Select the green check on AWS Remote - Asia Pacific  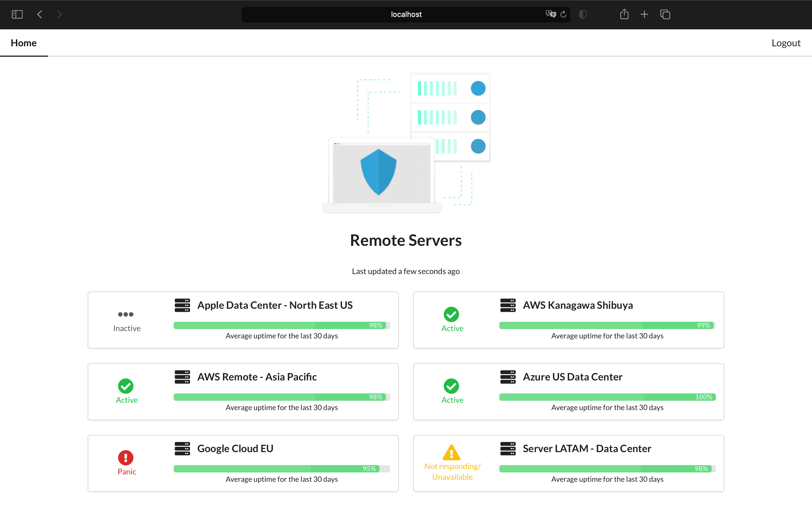click(x=126, y=386)
